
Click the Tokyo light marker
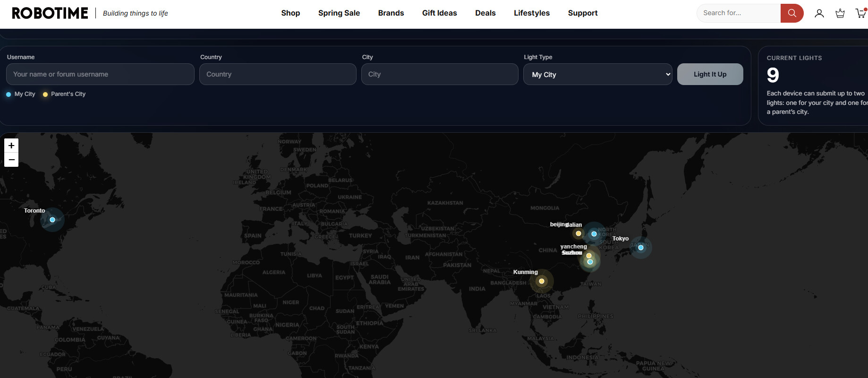641,248
